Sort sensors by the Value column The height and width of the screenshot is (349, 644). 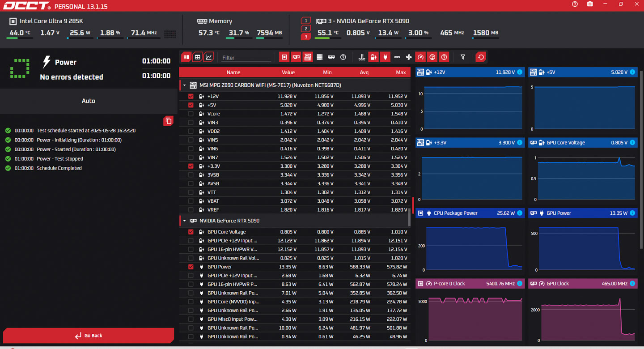[x=288, y=72]
